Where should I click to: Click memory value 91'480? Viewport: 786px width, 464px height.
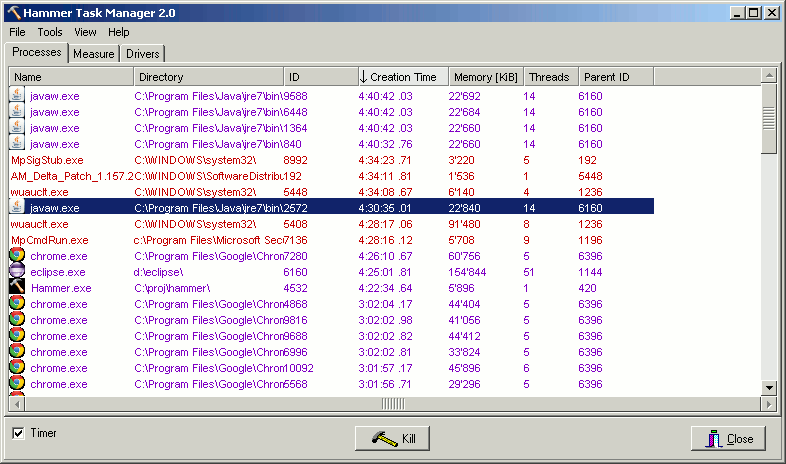click(x=464, y=224)
